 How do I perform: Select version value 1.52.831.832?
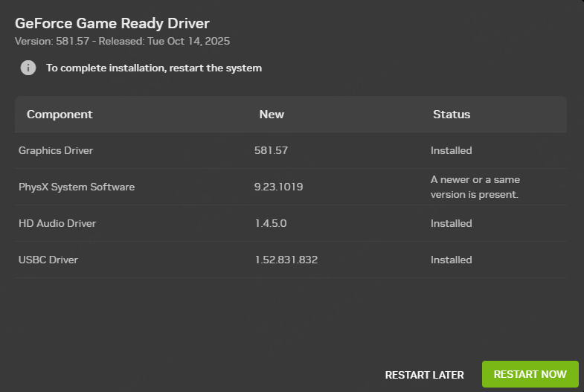pyautogui.click(x=286, y=260)
